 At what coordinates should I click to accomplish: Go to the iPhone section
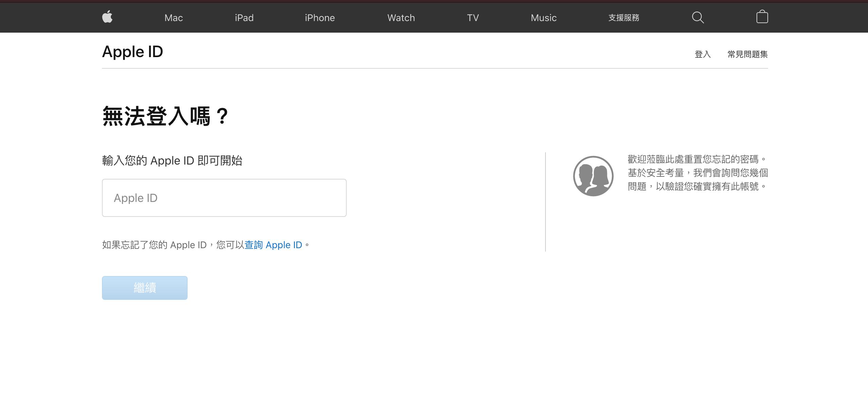[320, 18]
